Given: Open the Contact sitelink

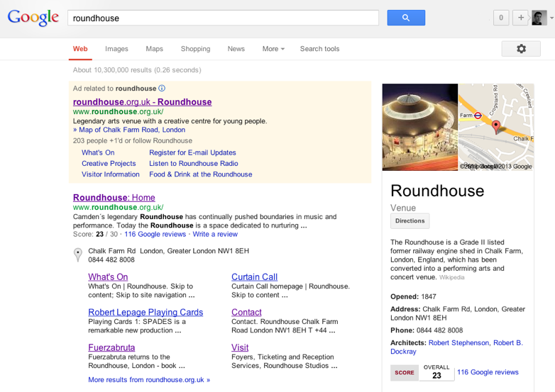Looking at the screenshot, I should coord(246,312).
